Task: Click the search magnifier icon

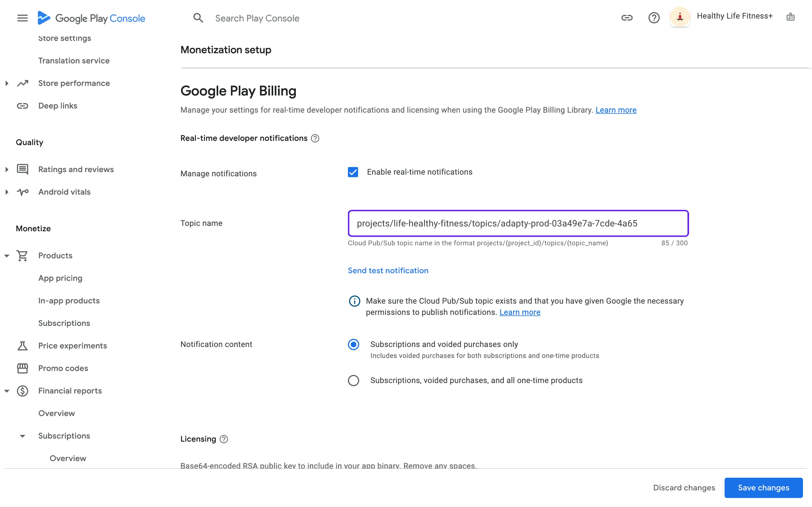Action: click(x=198, y=18)
